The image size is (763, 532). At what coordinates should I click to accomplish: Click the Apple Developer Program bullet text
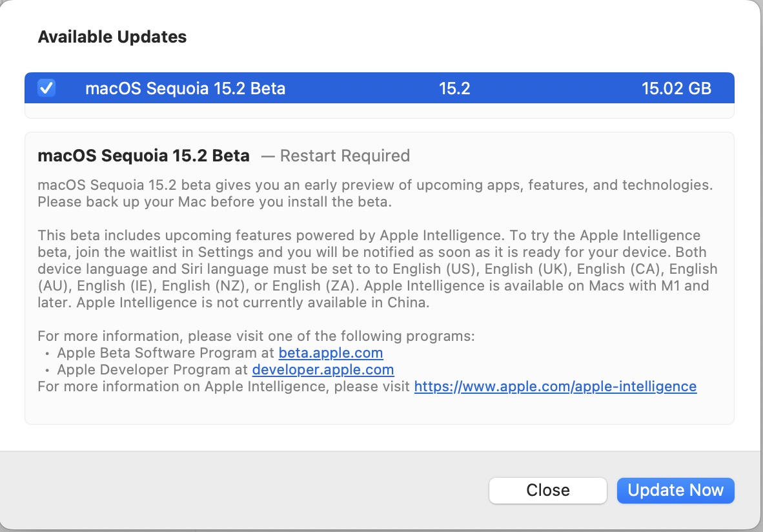154,370
